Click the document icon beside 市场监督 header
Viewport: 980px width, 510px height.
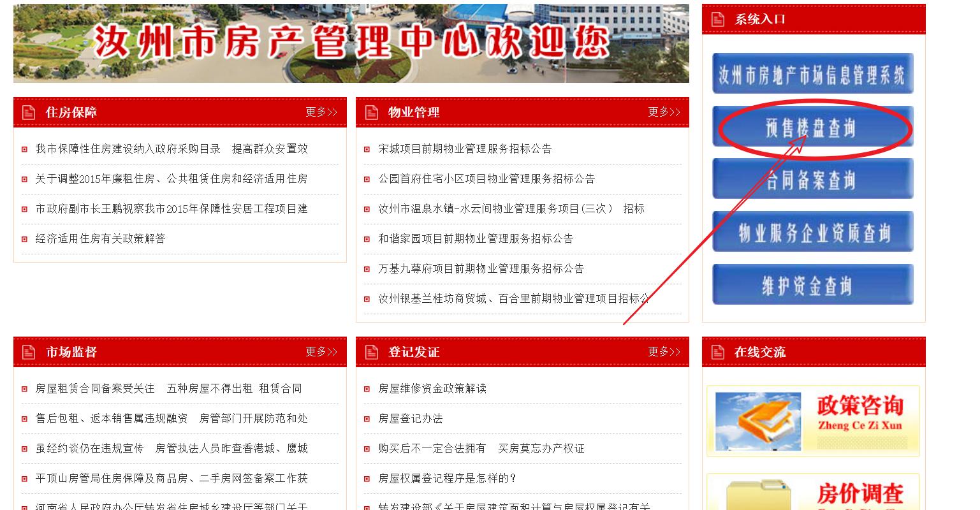point(28,351)
